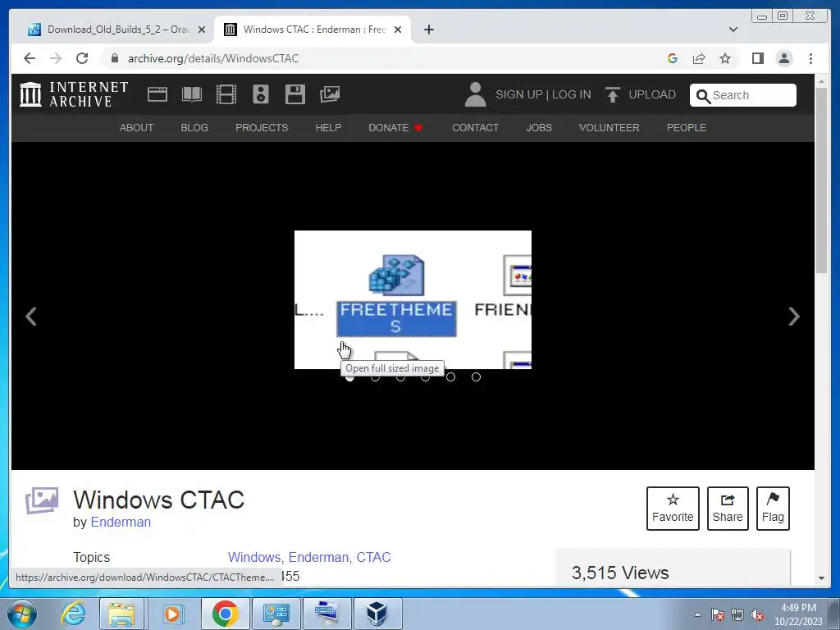840x630 pixels.
Task: Open the BLOG menu item
Action: [x=194, y=127]
